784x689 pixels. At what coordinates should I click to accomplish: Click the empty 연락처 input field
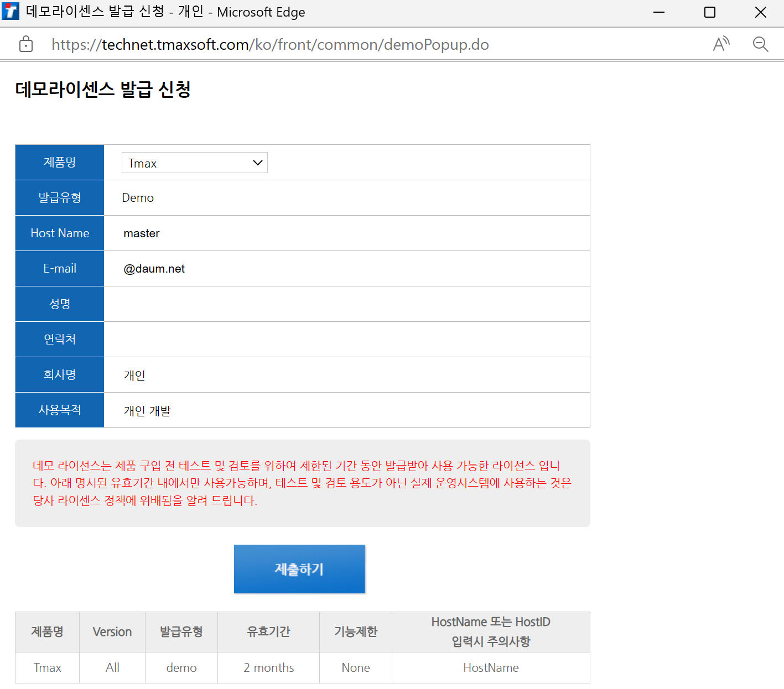point(347,340)
